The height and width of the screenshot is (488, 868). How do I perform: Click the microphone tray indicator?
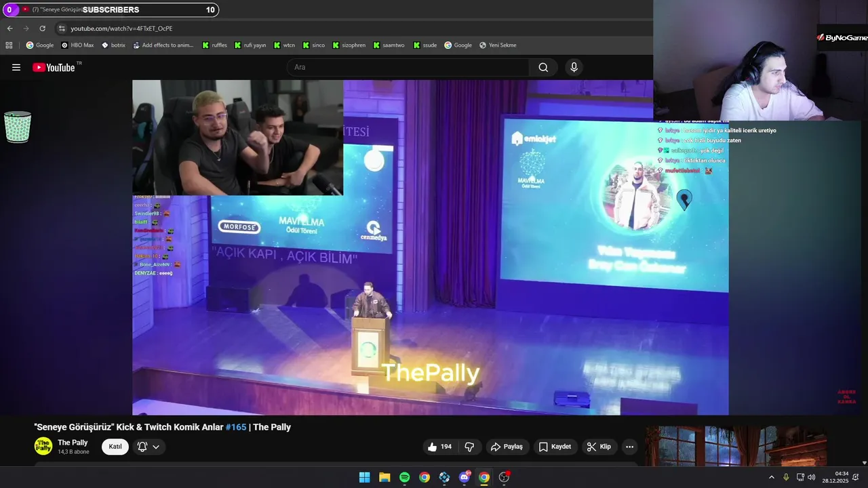[786, 477]
